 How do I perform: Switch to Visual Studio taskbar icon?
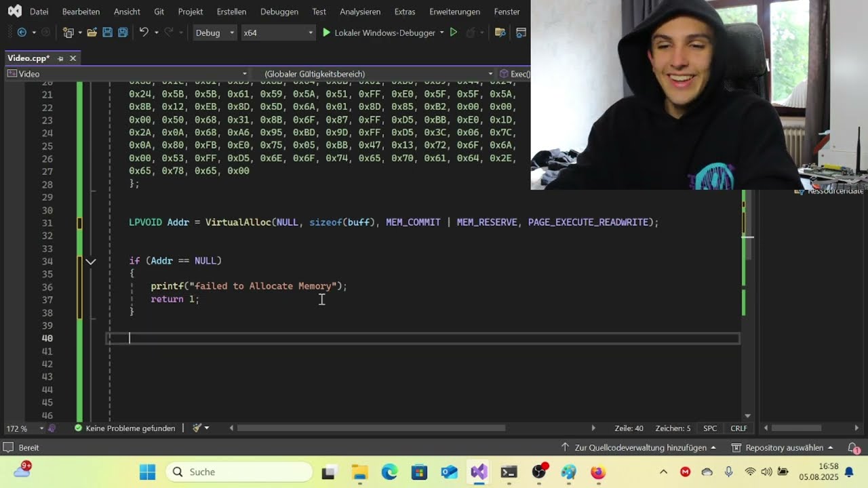tap(479, 472)
